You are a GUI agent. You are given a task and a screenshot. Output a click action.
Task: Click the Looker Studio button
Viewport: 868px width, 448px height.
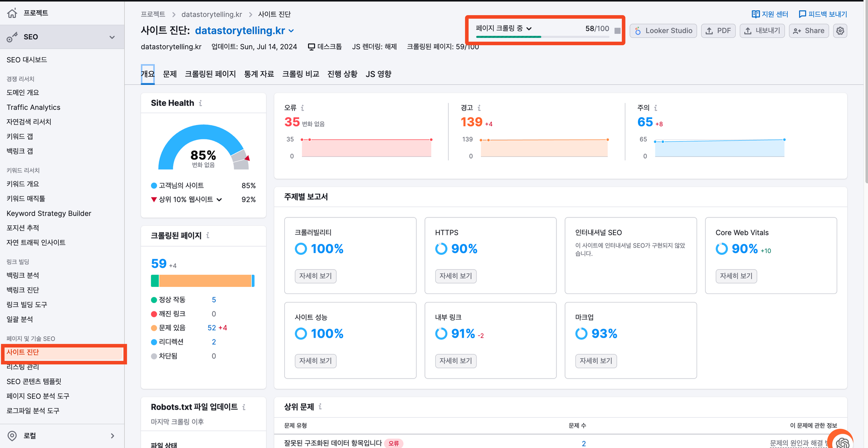664,31
